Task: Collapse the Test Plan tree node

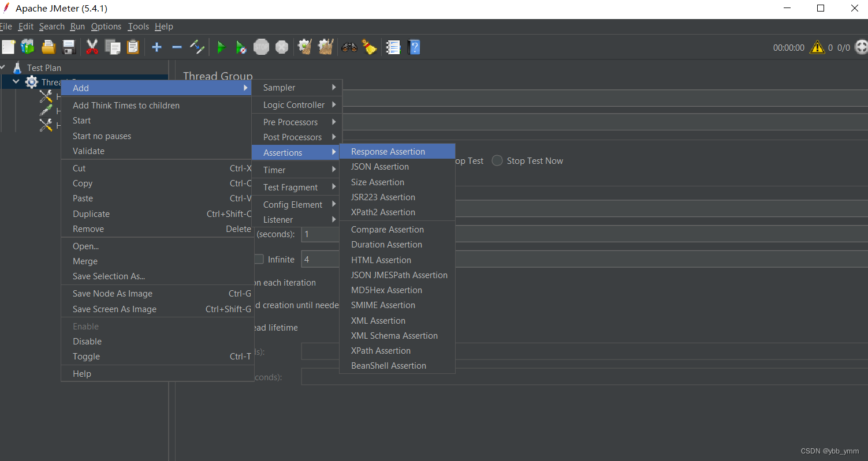Action: click(3, 68)
